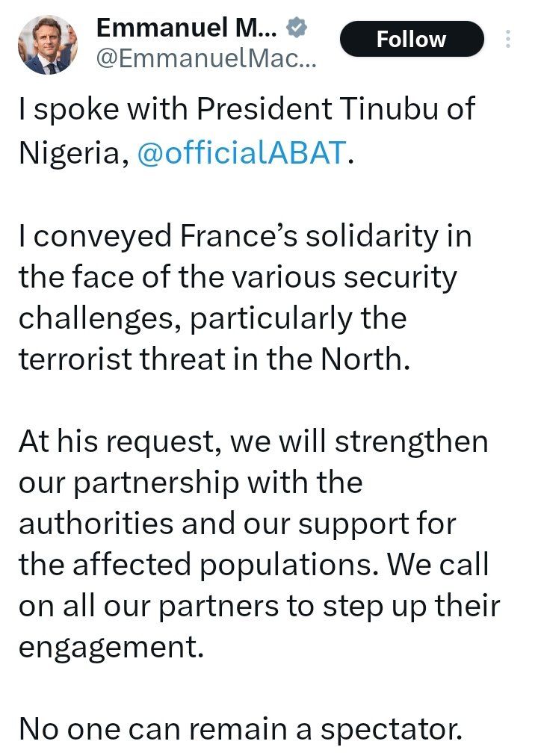Viewport: 538px width, 756px height.
Task: Click the sentence "No one can remain a spectator."
Action: pyautogui.click(x=240, y=729)
